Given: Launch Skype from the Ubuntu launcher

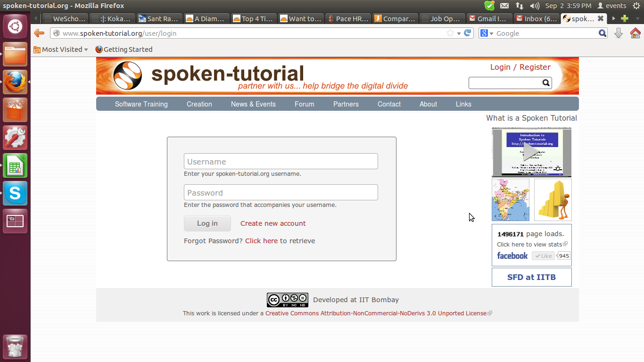Looking at the screenshot, I should point(15,193).
